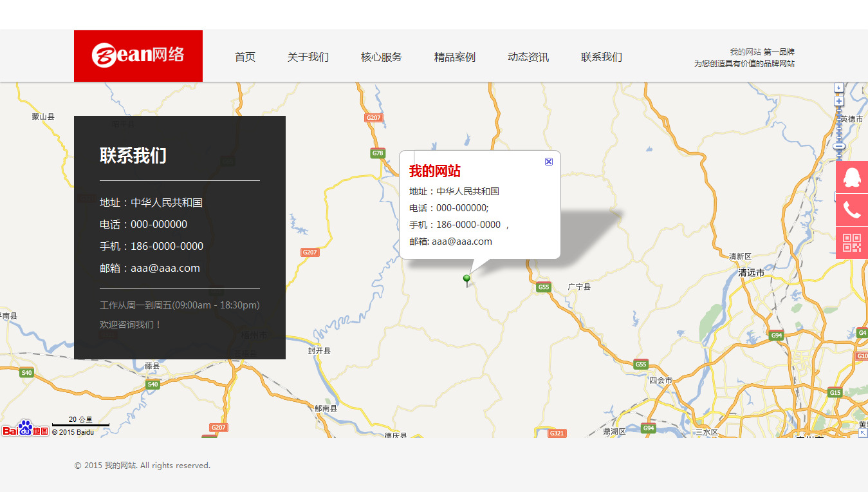
Task: Pan map down with arrow button
Action: [x=838, y=87]
